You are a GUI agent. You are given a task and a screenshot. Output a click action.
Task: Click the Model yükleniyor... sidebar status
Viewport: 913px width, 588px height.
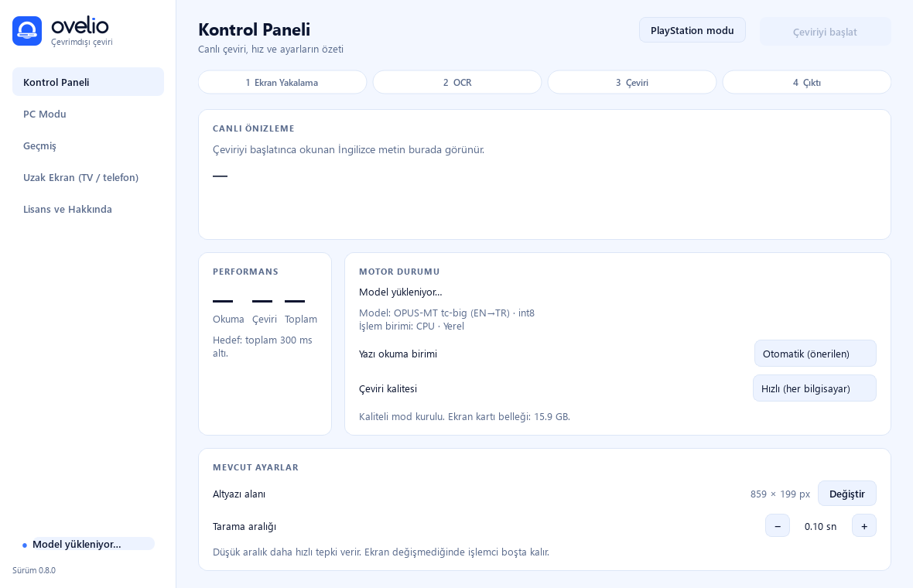point(88,544)
